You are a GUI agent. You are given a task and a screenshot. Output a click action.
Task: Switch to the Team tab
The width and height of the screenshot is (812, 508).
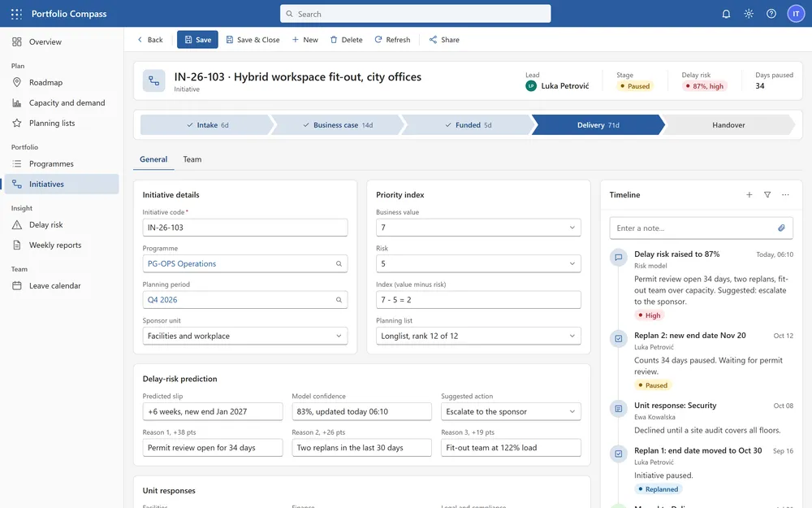click(x=192, y=159)
